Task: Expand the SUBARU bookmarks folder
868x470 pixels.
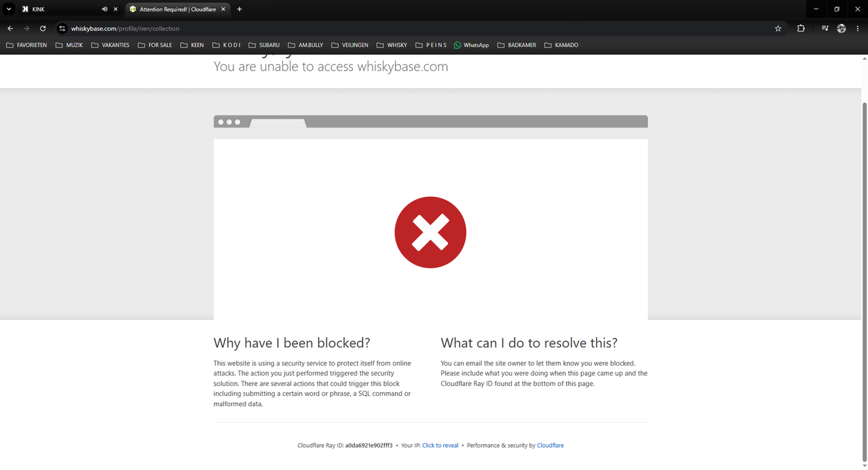Action: tap(264, 45)
